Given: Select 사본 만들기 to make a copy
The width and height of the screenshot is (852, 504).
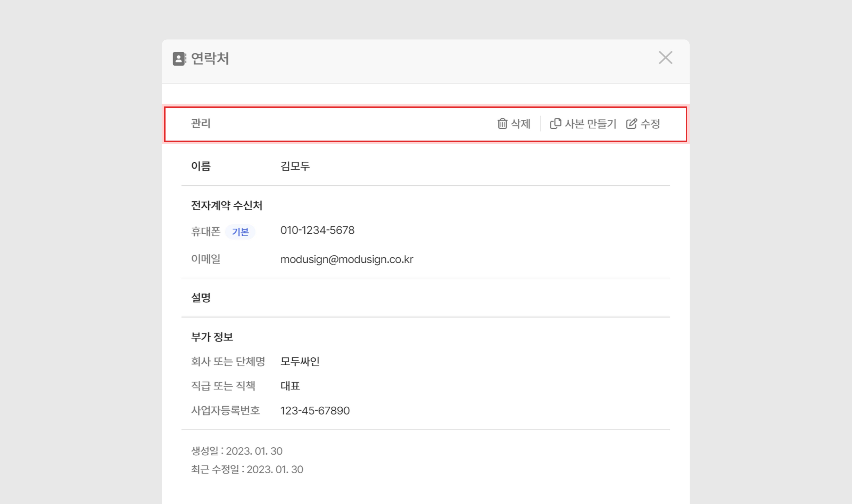Looking at the screenshot, I should (590, 124).
